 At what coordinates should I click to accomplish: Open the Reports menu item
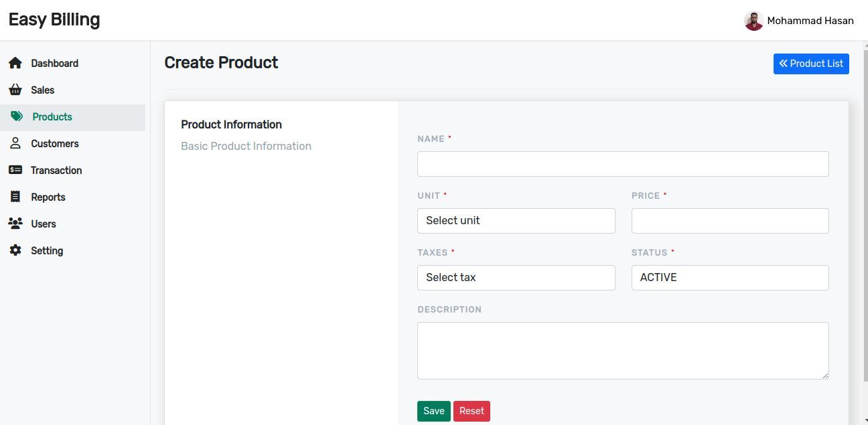[48, 197]
